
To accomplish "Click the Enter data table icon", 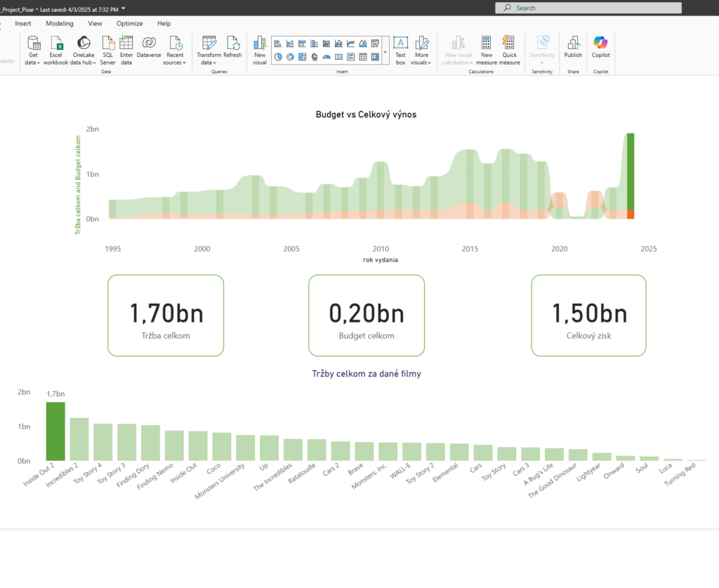I will coord(126,43).
